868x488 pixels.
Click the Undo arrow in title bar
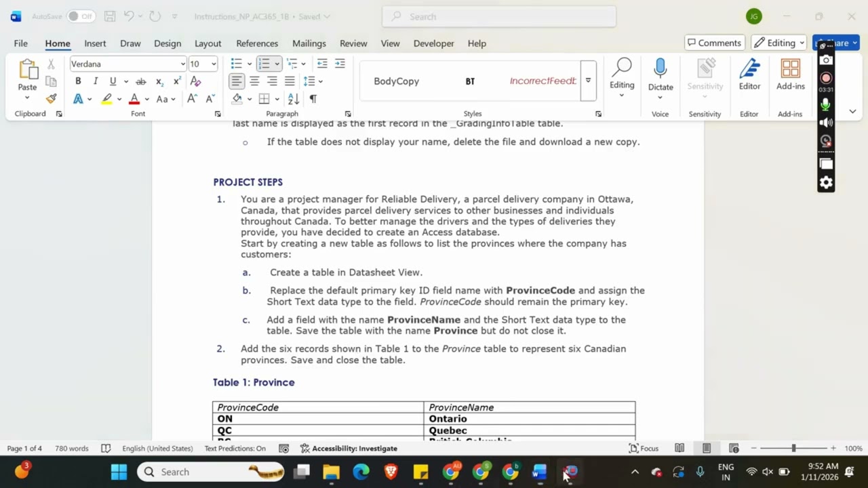pos(129,16)
